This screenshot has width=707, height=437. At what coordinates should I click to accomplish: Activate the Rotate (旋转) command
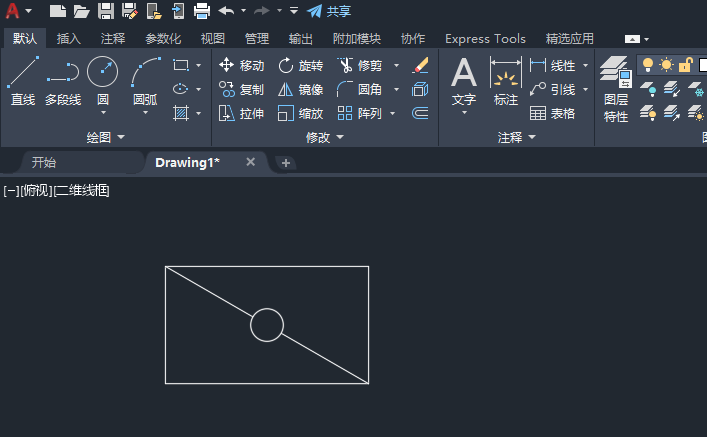pos(300,65)
